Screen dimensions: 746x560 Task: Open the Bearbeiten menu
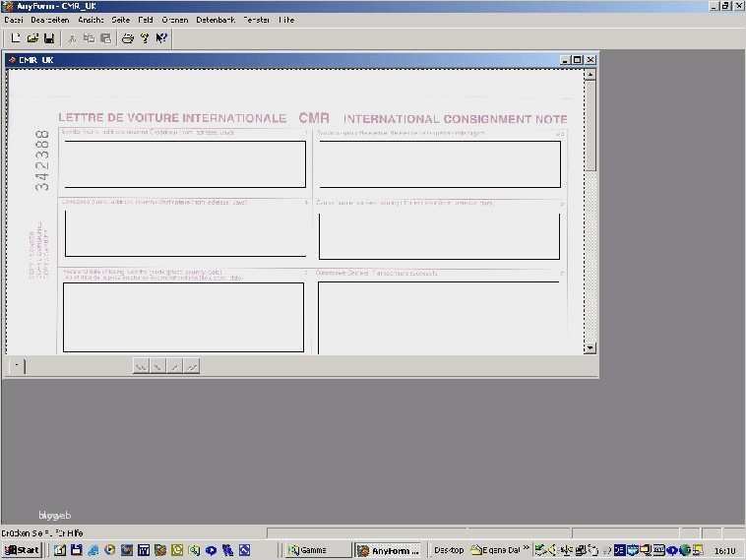click(x=50, y=20)
